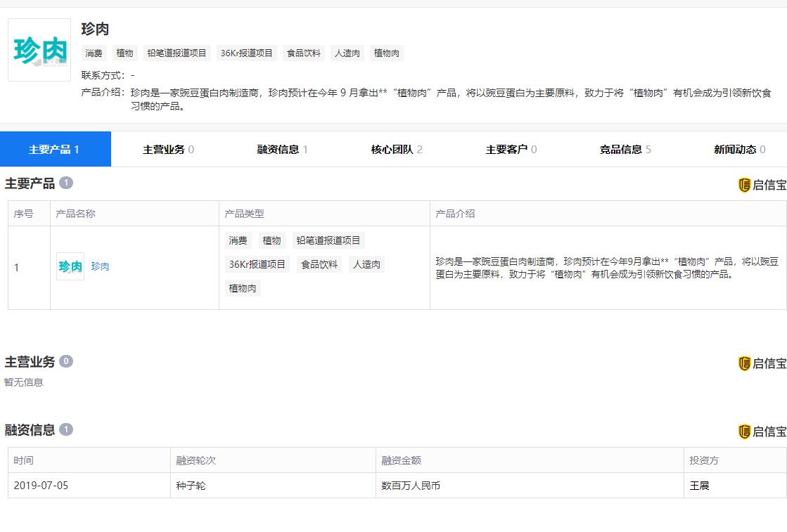Click the 产品介绍 label in the company header
The image size is (787, 532).
tap(103, 92)
